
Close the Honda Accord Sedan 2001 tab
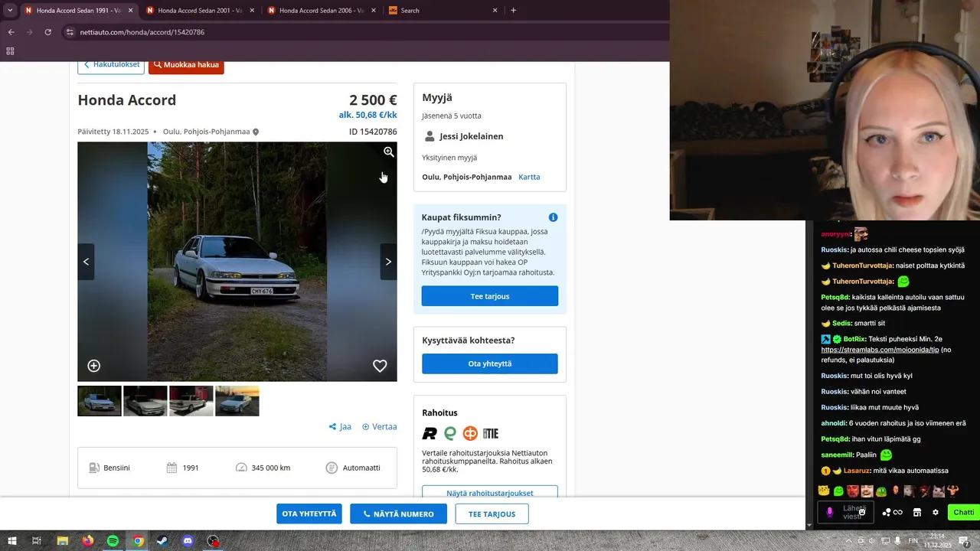(x=252, y=11)
